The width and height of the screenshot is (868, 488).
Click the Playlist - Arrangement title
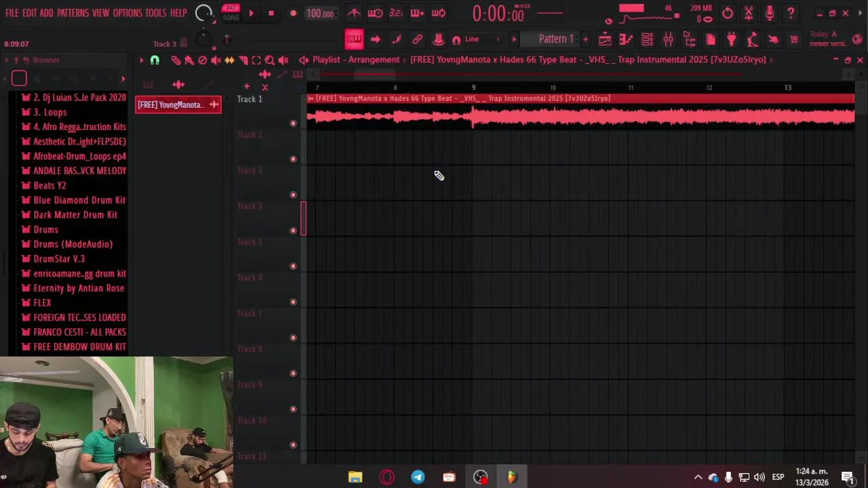356,60
